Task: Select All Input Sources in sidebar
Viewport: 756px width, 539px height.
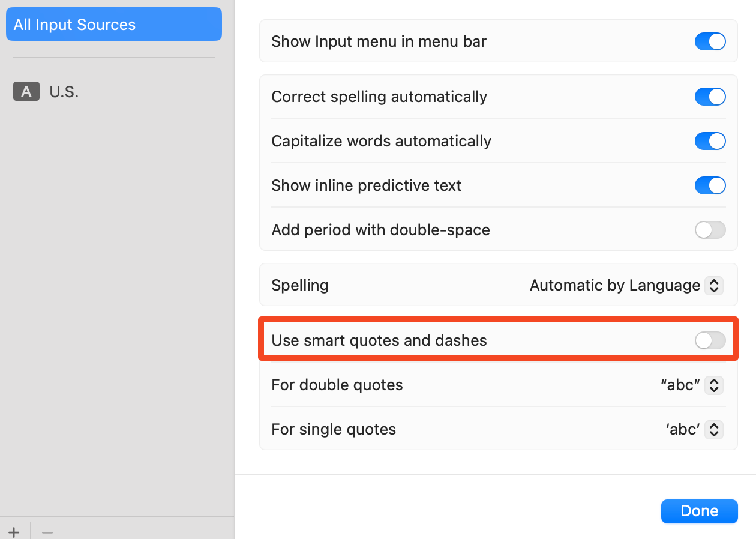Action: pos(113,25)
